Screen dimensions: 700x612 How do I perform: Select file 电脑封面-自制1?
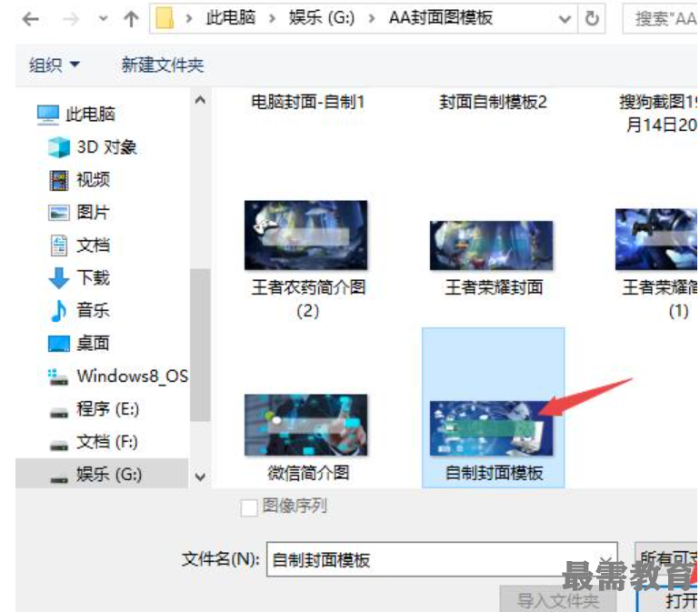click(307, 102)
